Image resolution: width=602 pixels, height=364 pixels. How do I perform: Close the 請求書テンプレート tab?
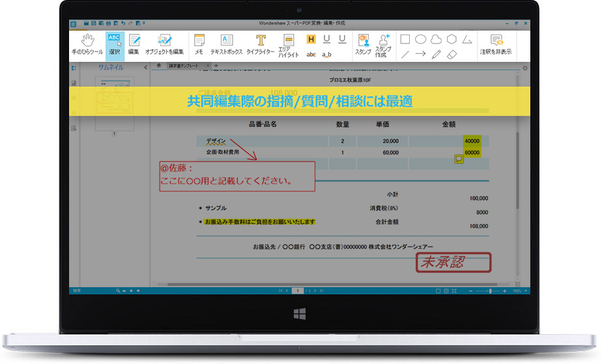(x=208, y=66)
